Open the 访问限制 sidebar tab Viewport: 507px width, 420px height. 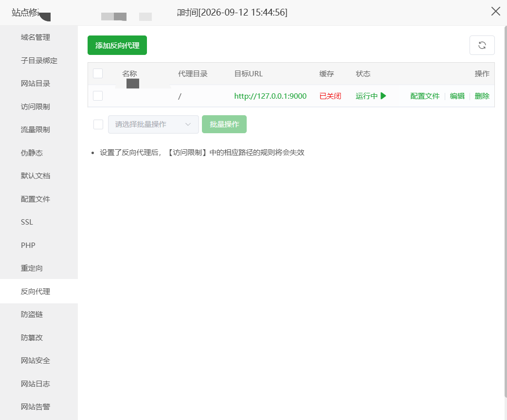[x=39, y=106]
